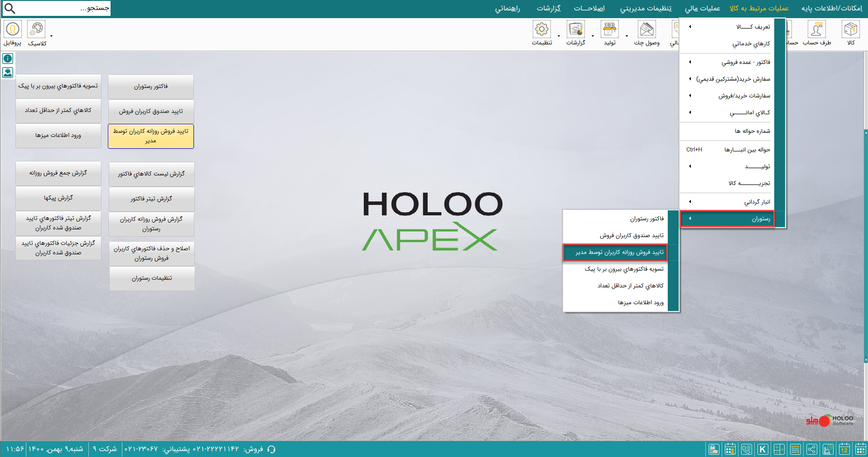
Task: Select کالاهاي کمتر از حداقل تعداد submenu entry
Action: (615, 286)
